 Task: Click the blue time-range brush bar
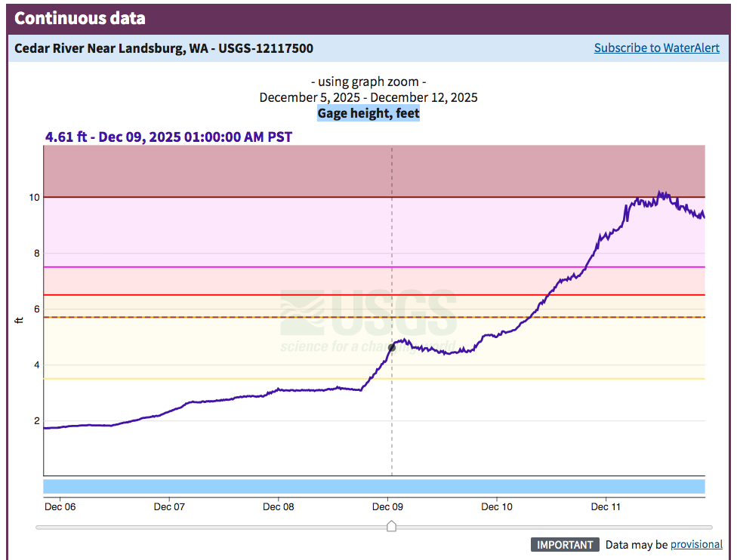pyautogui.click(x=374, y=486)
